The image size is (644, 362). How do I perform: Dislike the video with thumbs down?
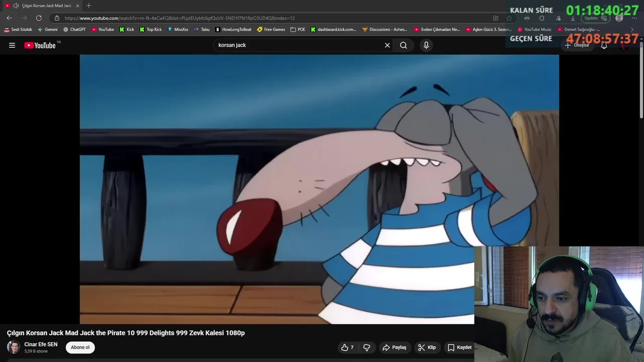(x=367, y=347)
